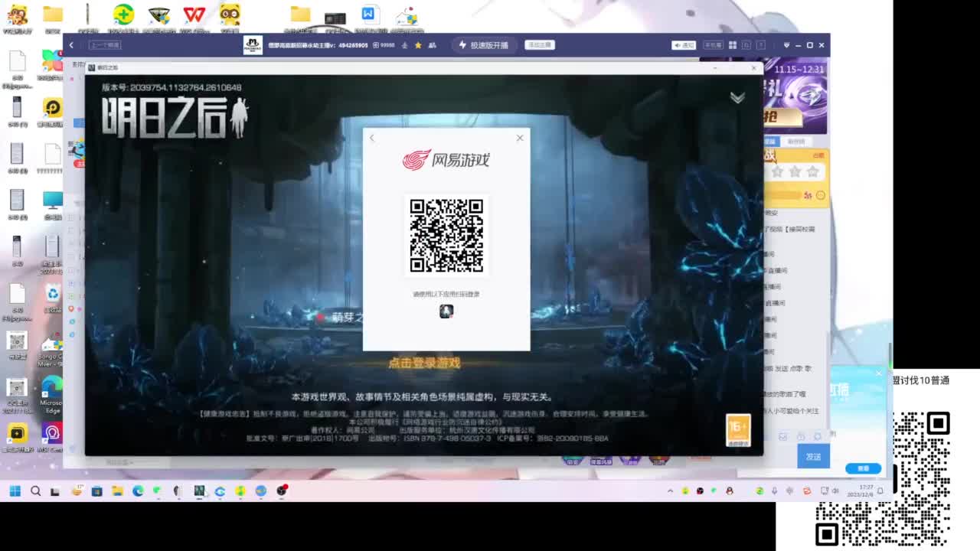Viewport: 980px width, 551px height.
Task: Open Microsoft Edge from the taskbar
Action: click(x=138, y=491)
